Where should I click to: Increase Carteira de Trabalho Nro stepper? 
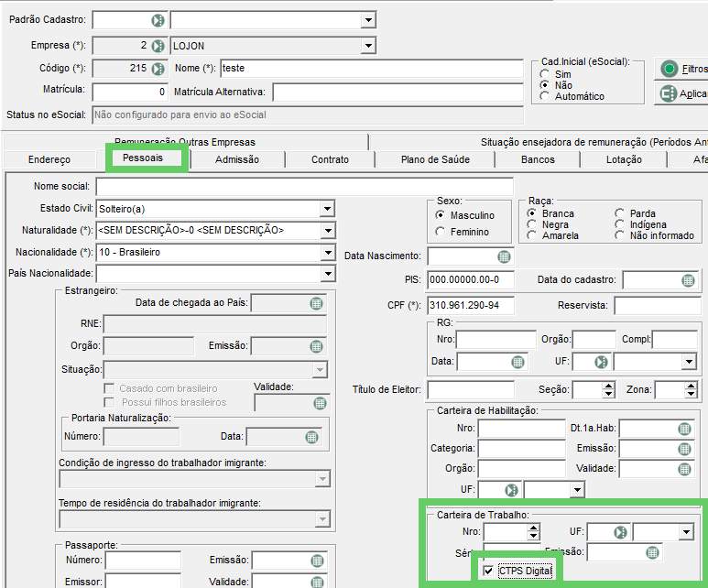534,528
